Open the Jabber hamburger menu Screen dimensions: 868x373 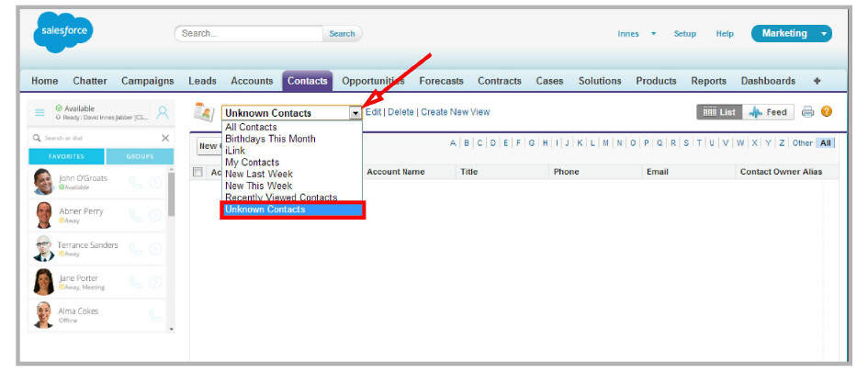pyautogui.click(x=39, y=112)
